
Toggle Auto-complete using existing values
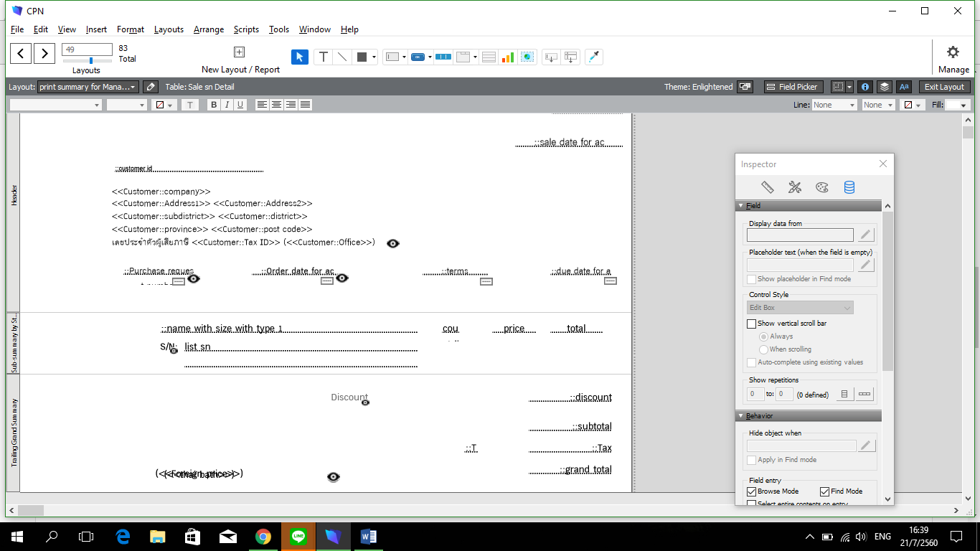coord(752,362)
